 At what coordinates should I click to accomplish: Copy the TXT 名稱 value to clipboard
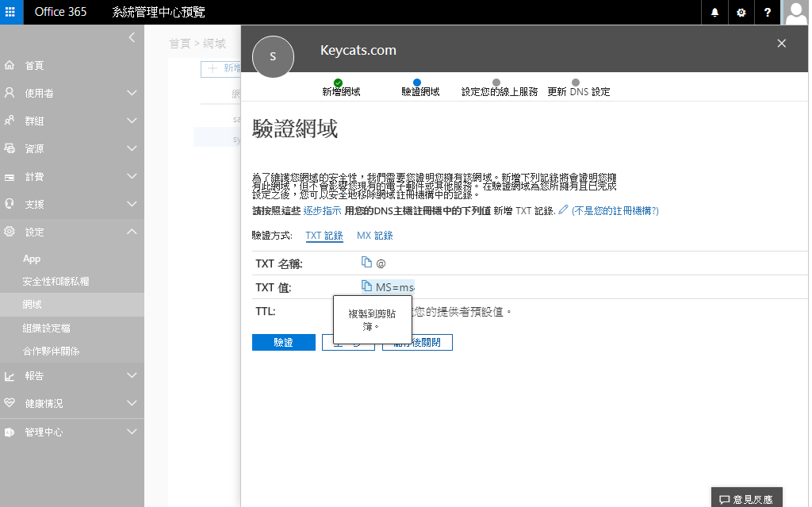pyautogui.click(x=366, y=263)
